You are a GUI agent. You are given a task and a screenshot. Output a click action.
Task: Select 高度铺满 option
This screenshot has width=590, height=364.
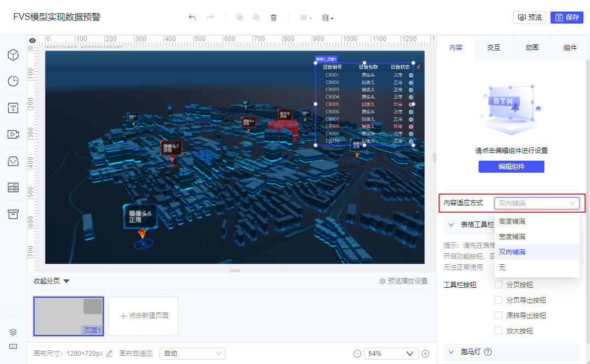pos(537,221)
